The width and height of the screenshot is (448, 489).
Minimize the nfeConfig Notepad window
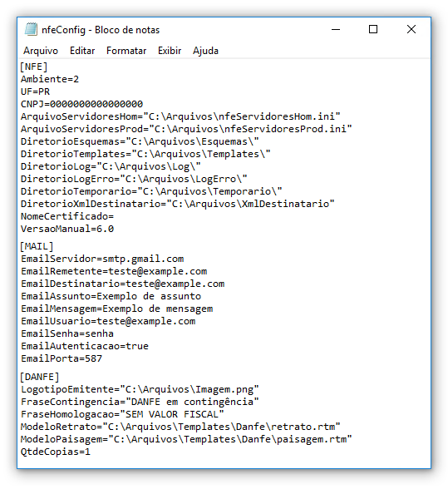pyautogui.click(x=336, y=30)
